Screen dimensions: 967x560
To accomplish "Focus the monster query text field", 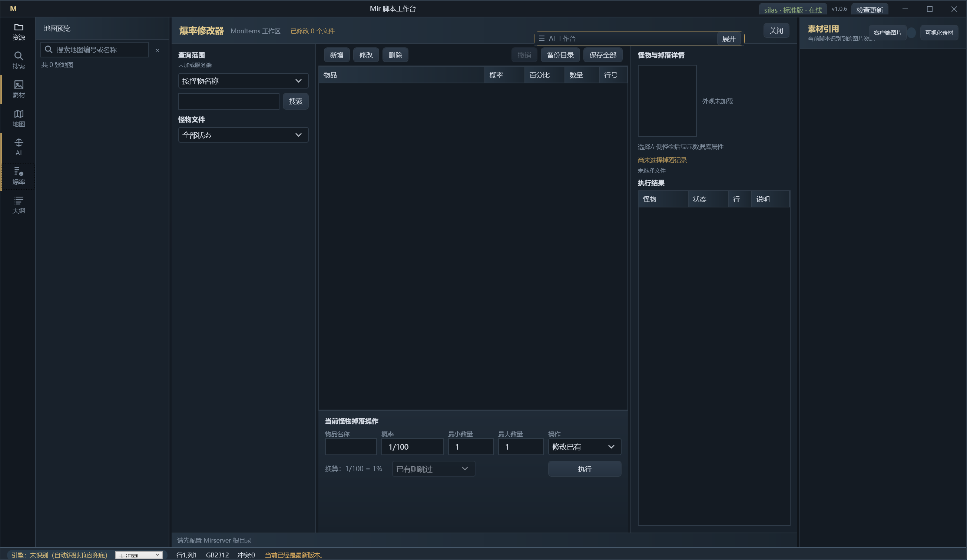I will point(229,101).
